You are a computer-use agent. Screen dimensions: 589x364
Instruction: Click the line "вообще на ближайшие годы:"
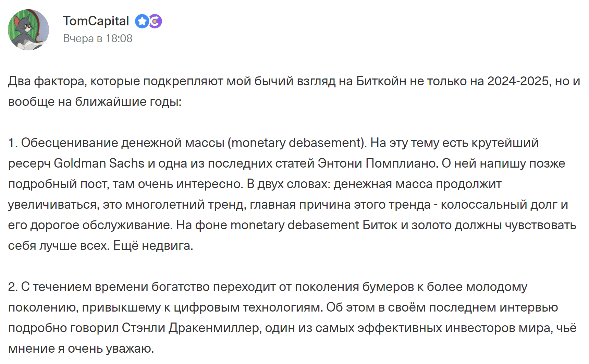click(x=95, y=102)
